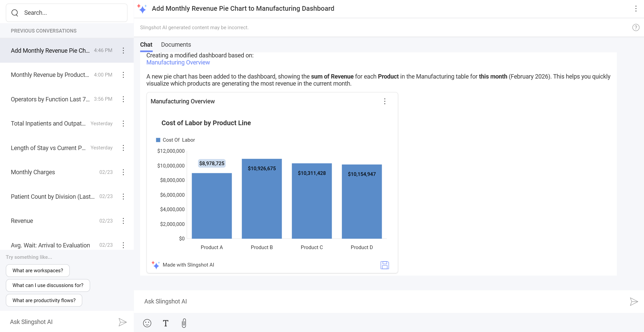Viewport: 644px width, 332px height.
Task: Focus the sidebar Ask Slingshot AI input
Action: click(60, 322)
